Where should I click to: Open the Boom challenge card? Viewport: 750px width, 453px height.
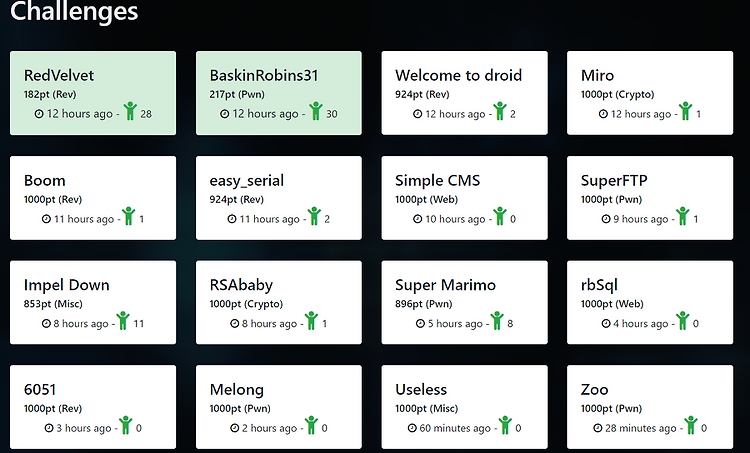pos(93,198)
